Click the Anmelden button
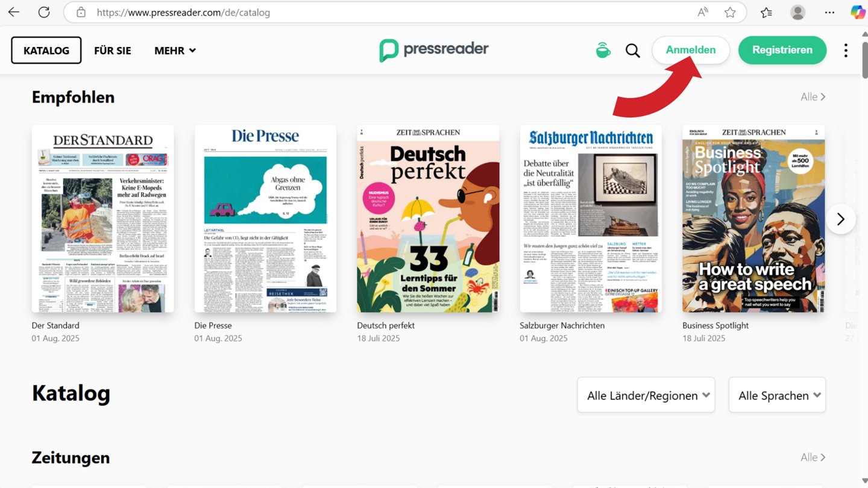The height and width of the screenshot is (488, 868). (x=691, y=50)
